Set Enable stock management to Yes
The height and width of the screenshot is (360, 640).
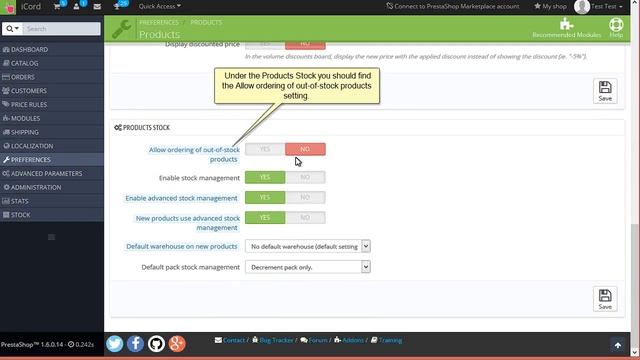click(x=265, y=177)
